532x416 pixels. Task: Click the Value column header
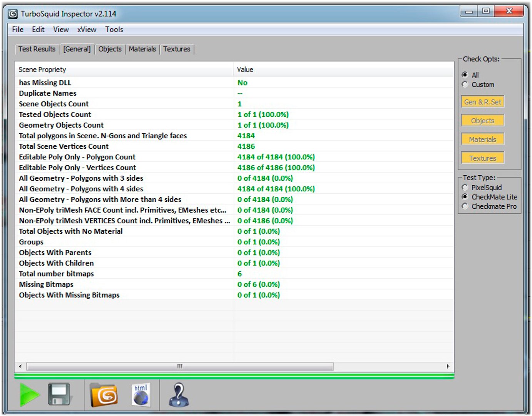344,70
